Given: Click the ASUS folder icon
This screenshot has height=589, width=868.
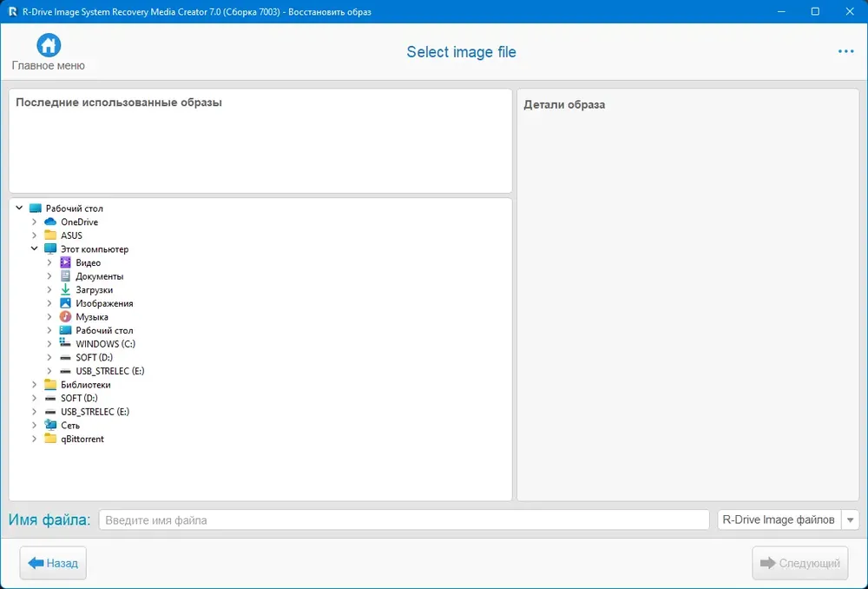Looking at the screenshot, I should point(50,235).
